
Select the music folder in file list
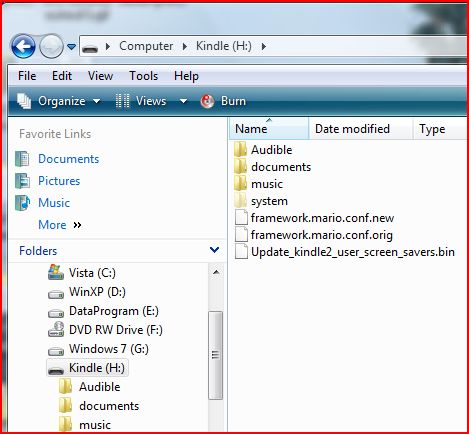(267, 184)
